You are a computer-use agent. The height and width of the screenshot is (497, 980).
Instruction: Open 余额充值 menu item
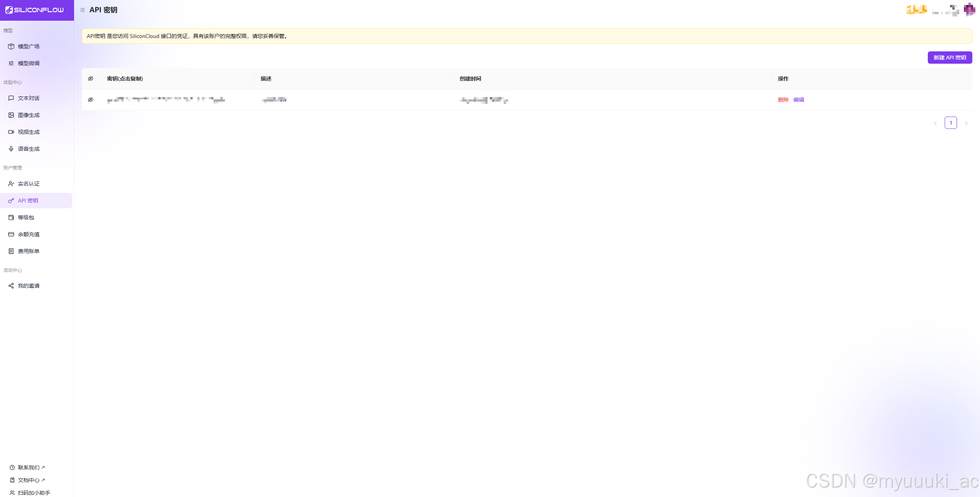tap(28, 234)
